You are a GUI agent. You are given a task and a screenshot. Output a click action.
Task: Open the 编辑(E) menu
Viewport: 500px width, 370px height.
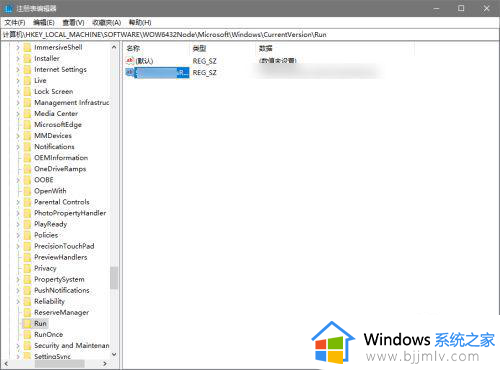pyautogui.click(x=44, y=23)
